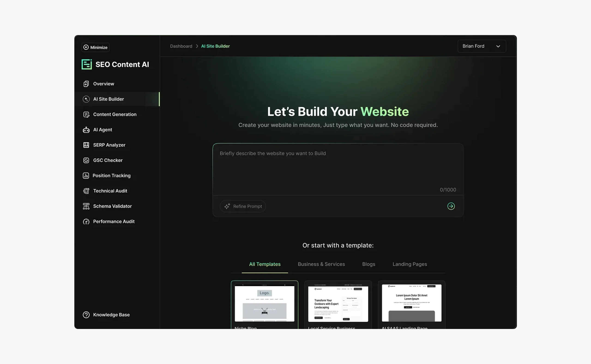Screen dimensions: 591x364
Task: Select the Landing Pages template tab
Action: [x=410, y=264]
